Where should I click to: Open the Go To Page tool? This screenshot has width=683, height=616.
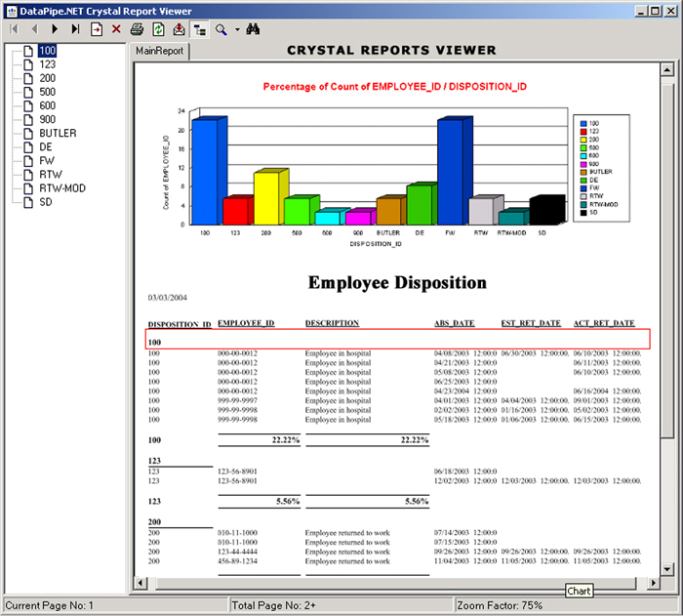click(97, 29)
